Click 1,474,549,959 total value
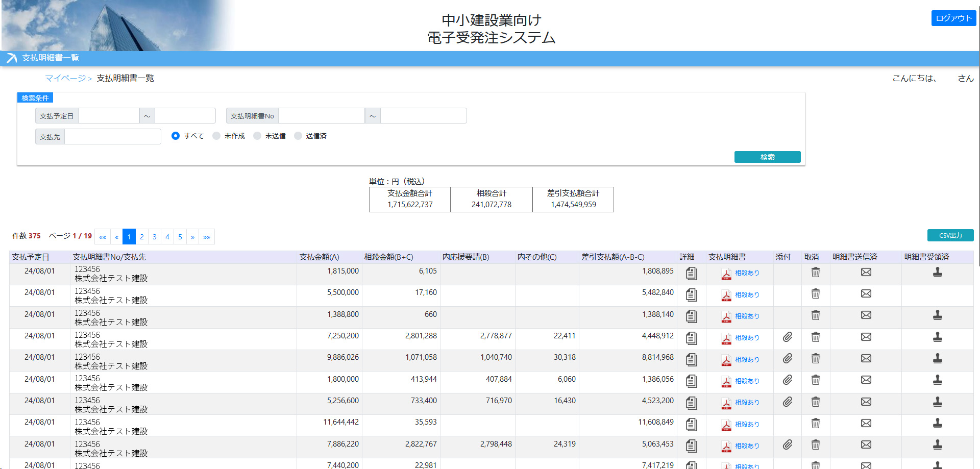This screenshot has height=469, width=980. pyautogui.click(x=573, y=205)
